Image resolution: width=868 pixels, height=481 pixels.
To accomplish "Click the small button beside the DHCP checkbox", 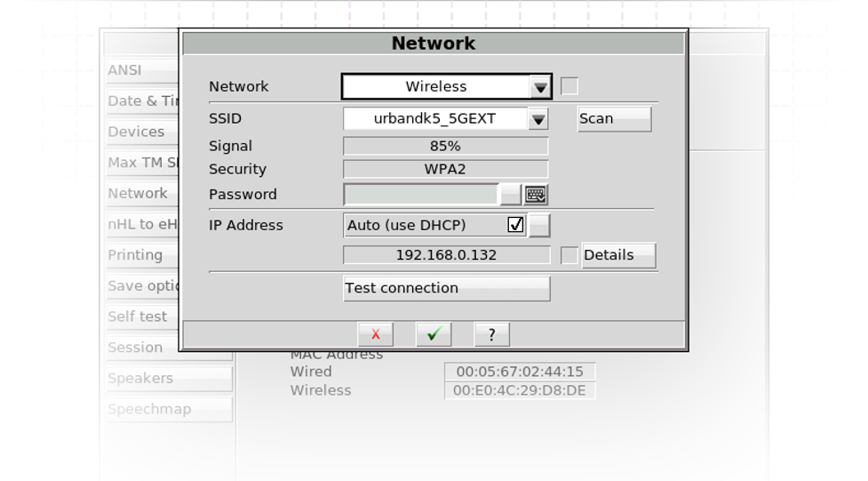I will pos(539,225).
